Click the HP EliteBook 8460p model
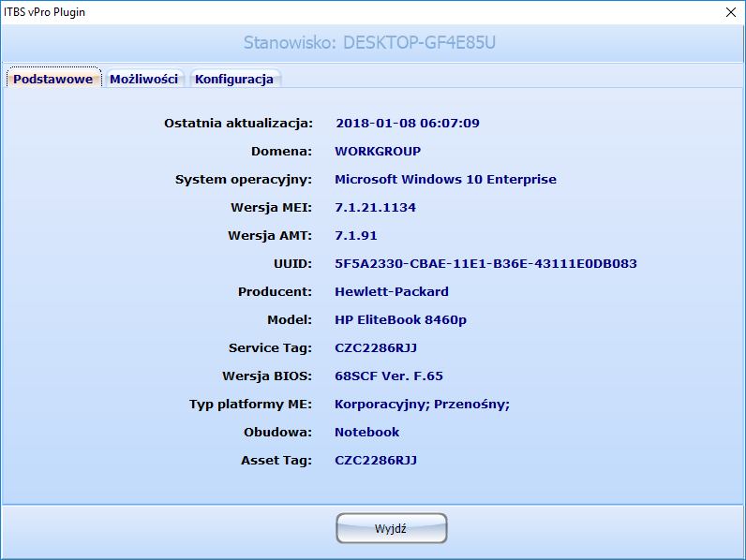The image size is (746, 560). click(x=400, y=320)
